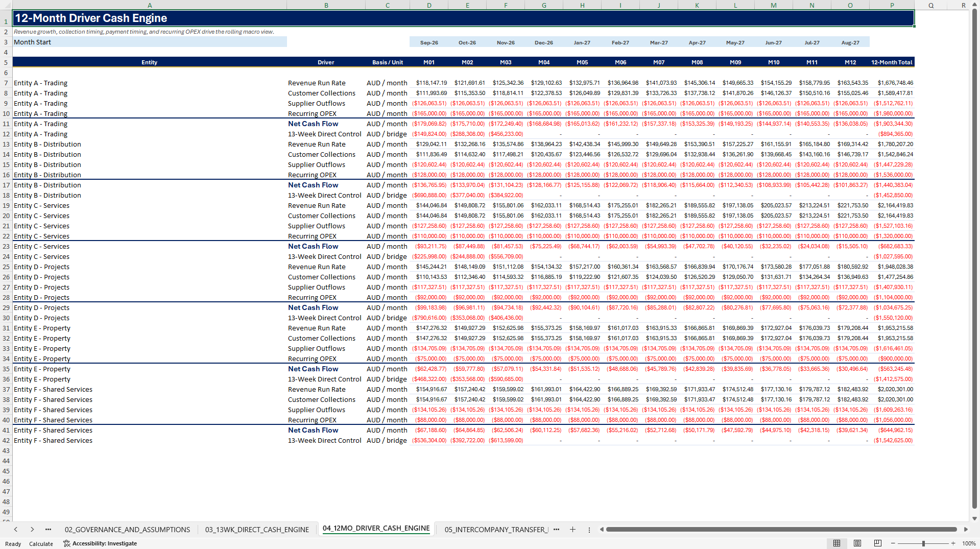
Task: Select the M06 header cell
Action: tap(620, 62)
